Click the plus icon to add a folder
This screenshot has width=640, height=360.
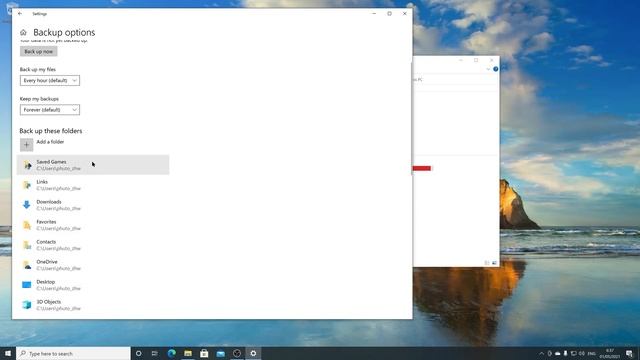[x=27, y=144]
